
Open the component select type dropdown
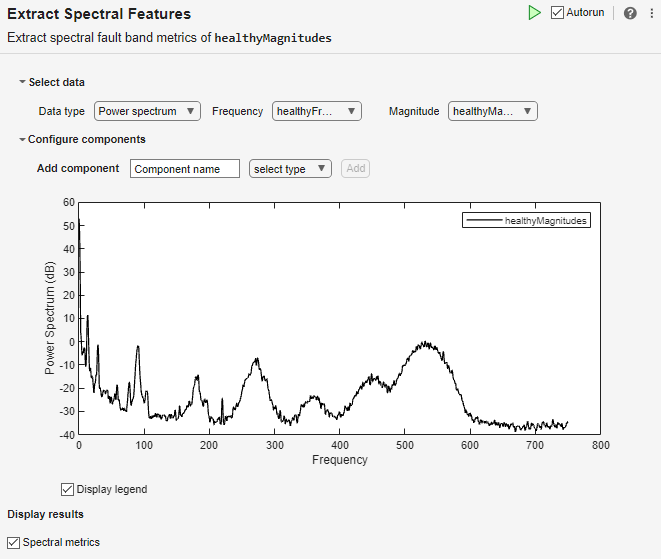tap(290, 169)
